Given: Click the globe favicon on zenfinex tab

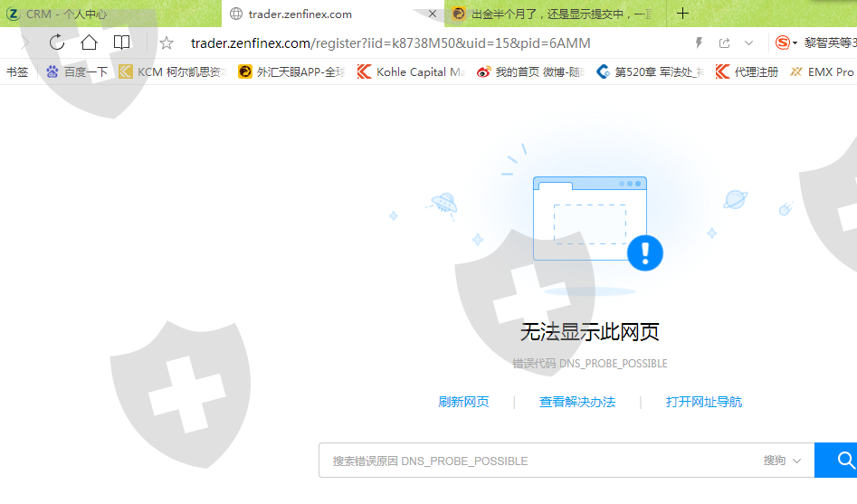Looking at the screenshot, I should coord(236,14).
